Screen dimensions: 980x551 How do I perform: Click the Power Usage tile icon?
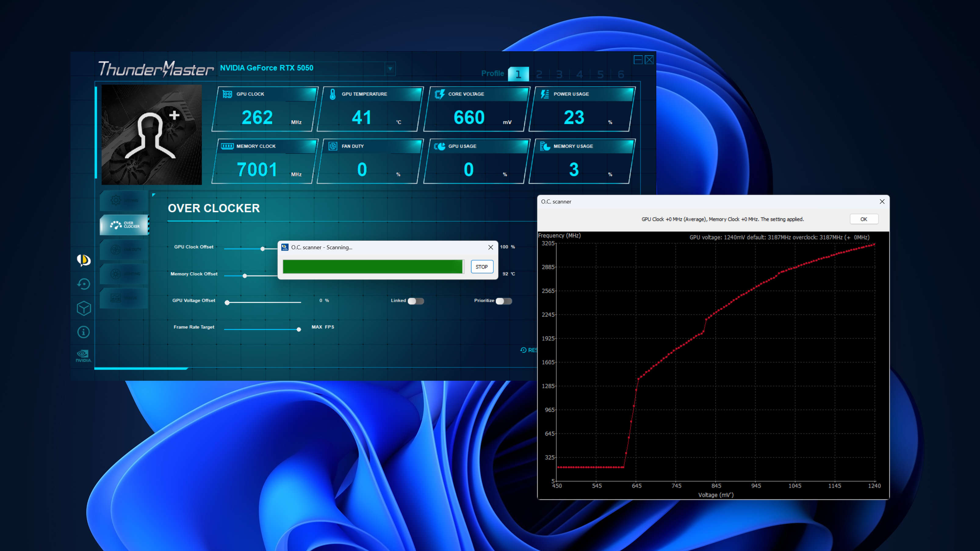(545, 94)
